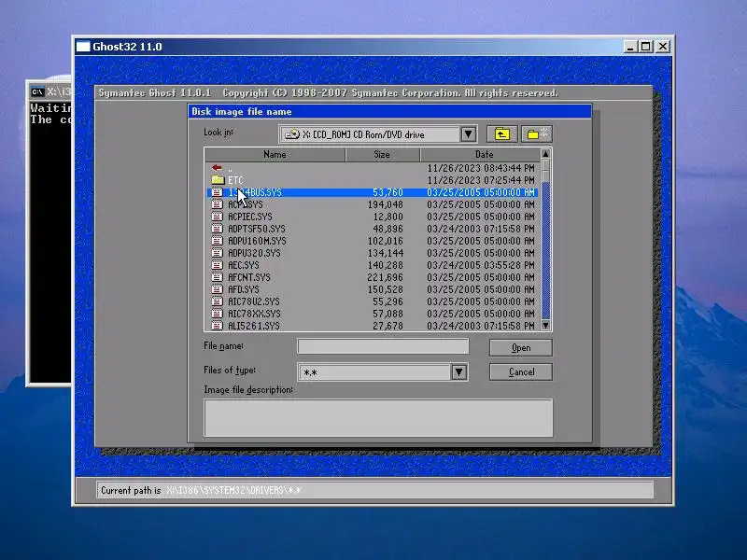Select the file name AEC.SYS
747x560 pixels.
pyautogui.click(x=244, y=265)
